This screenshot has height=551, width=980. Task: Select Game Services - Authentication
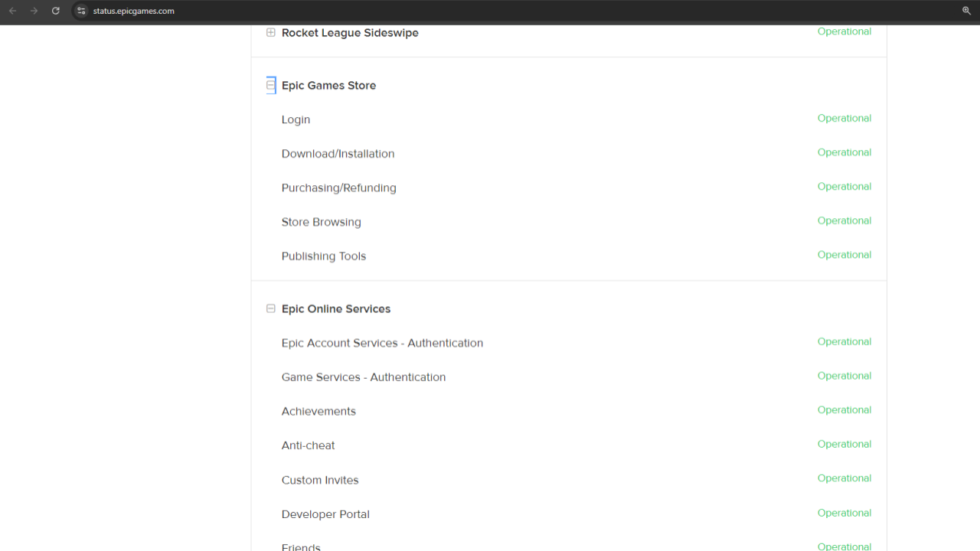click(x=363, y=377)
